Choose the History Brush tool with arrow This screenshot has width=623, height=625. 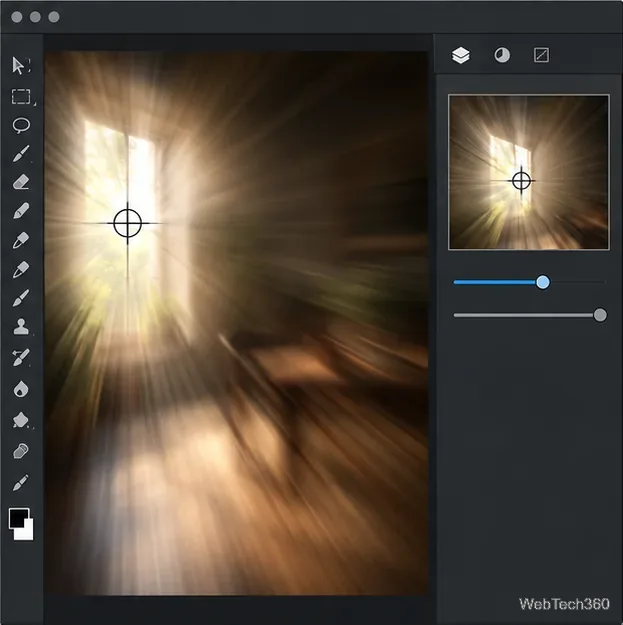[21, 357]
